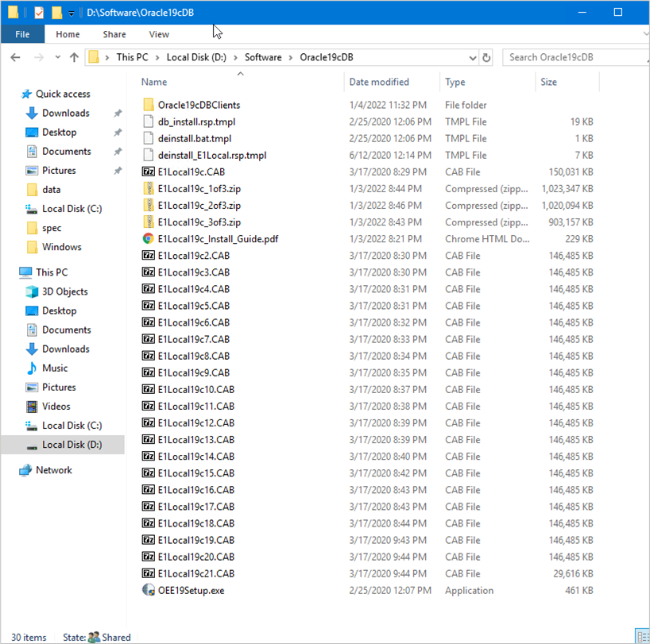Open the Oracle19cDBClients folder icon

(x=149, y=105)
